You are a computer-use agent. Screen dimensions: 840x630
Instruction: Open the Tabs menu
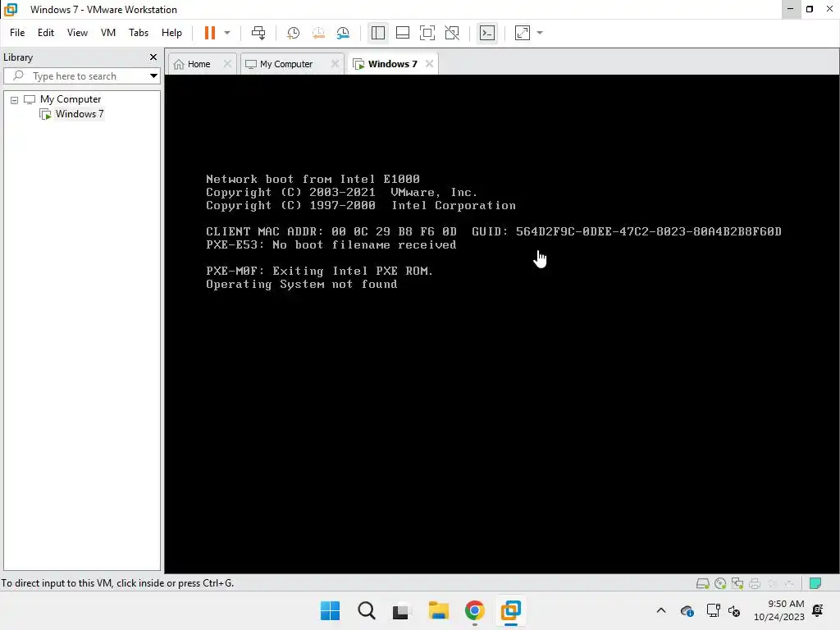coord(138,33)
